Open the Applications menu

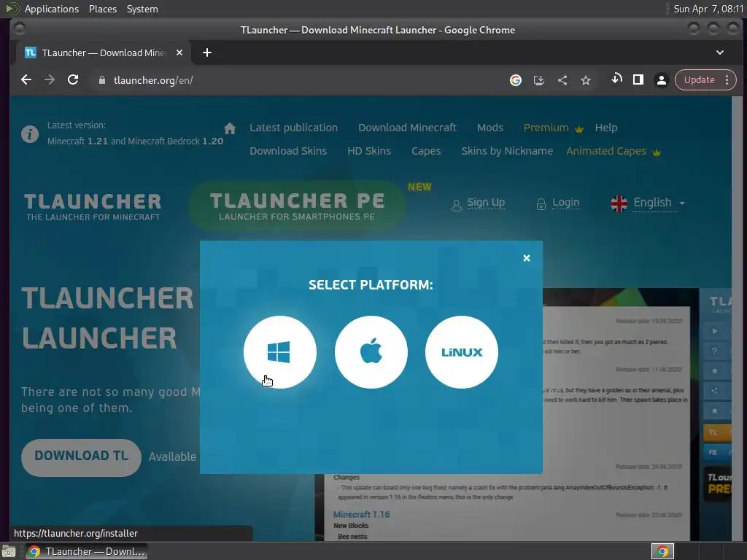pyautogui.click(x=52, y=9)
